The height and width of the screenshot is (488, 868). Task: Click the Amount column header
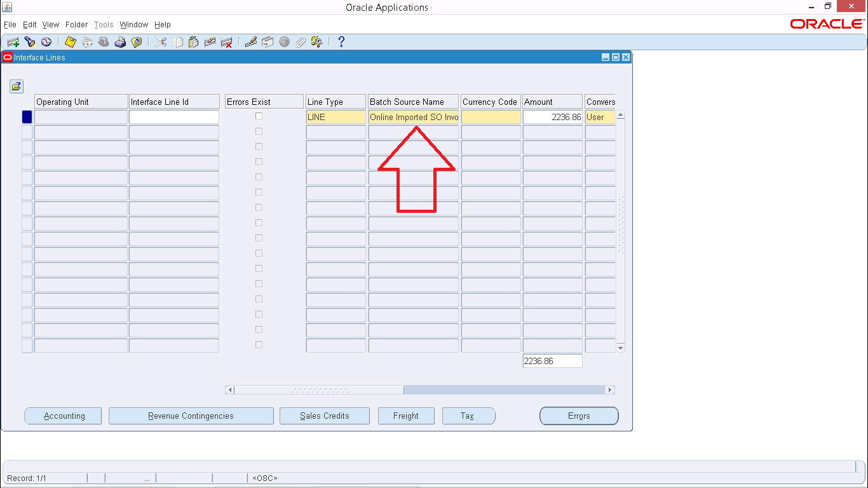(553, 102)
